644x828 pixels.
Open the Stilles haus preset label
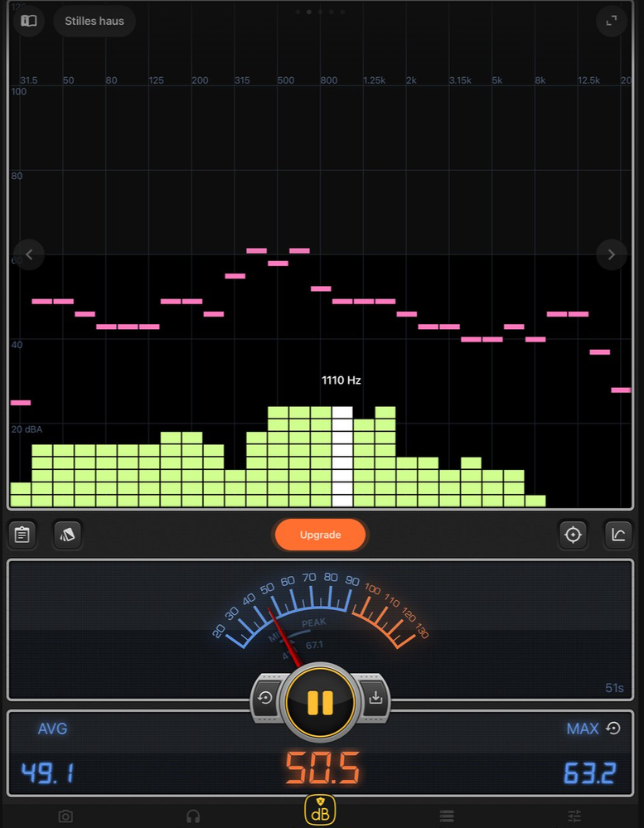coord(94,21)
